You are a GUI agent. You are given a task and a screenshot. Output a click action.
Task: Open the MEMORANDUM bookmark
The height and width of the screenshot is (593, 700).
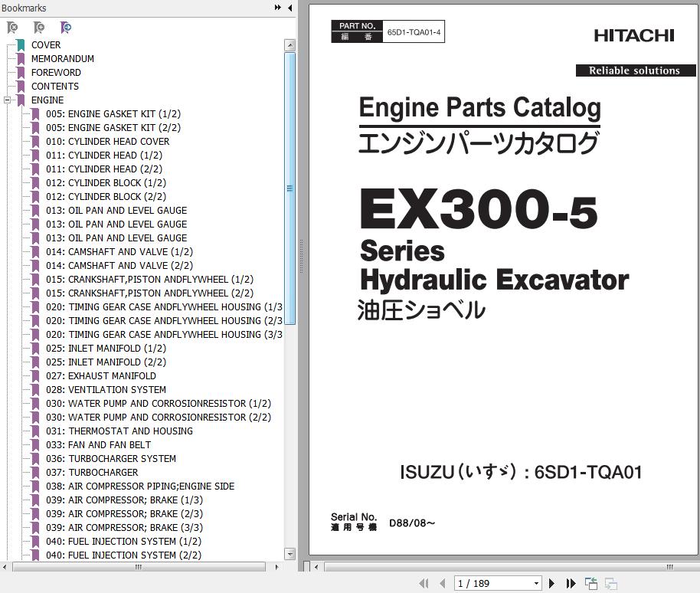63,59
